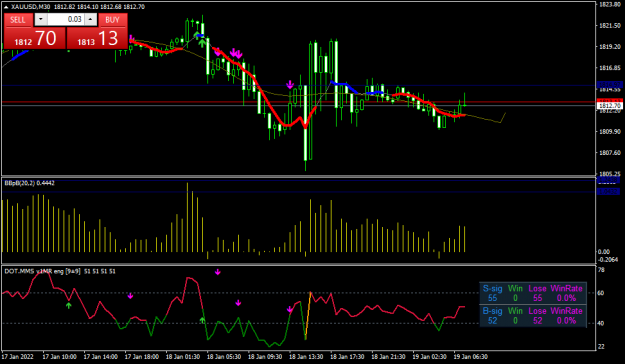
Task: Click the 17 Jan 10:00 time label
Action: [x=59, y=356]
